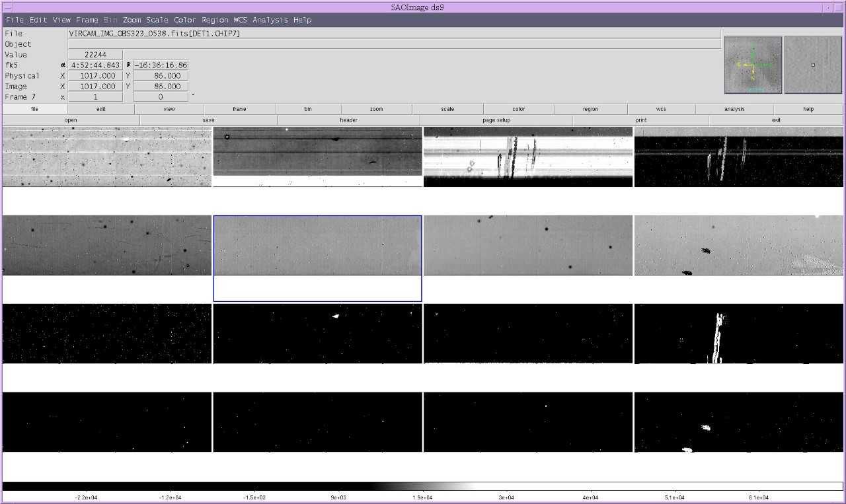Select the lowercase 'zoom' buttonbar tab

(376, 109)
